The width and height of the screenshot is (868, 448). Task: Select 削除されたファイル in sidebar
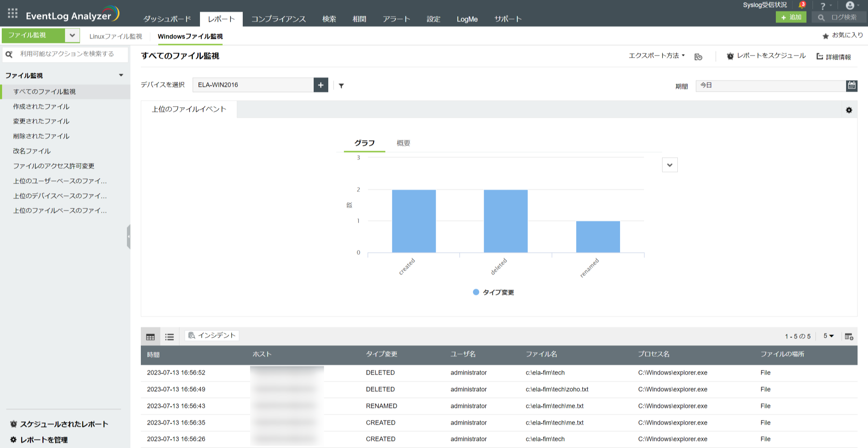[x=41, y=136]
